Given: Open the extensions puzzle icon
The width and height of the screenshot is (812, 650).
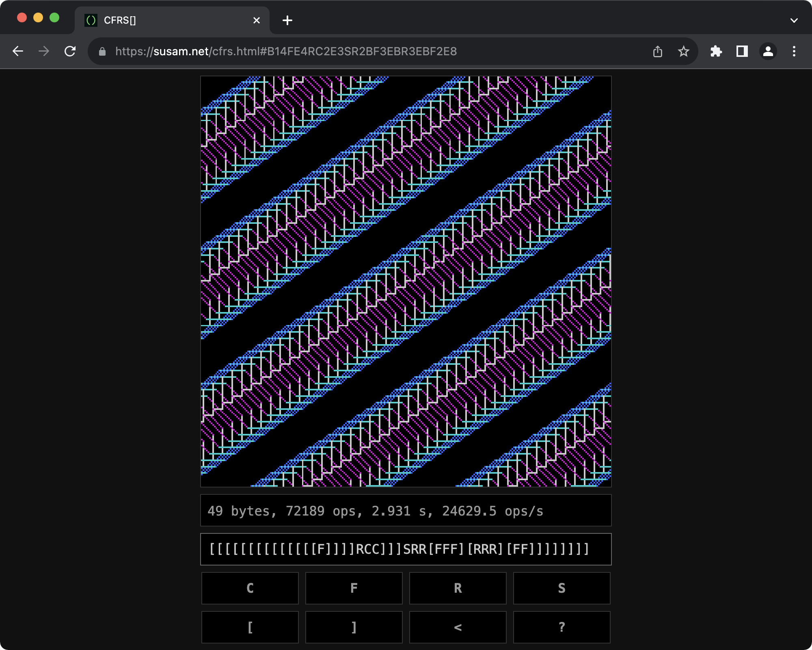Looking at the screenshot, I should [716, 51].
